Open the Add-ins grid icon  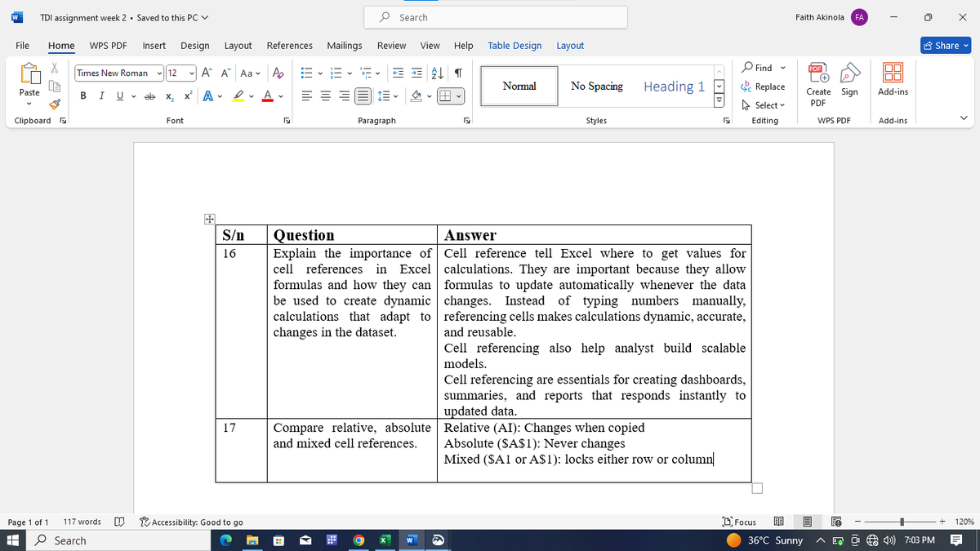893,74
